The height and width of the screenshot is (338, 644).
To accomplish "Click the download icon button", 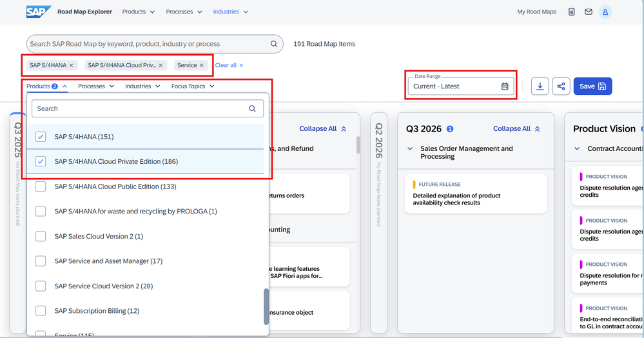I will (540, 86).
